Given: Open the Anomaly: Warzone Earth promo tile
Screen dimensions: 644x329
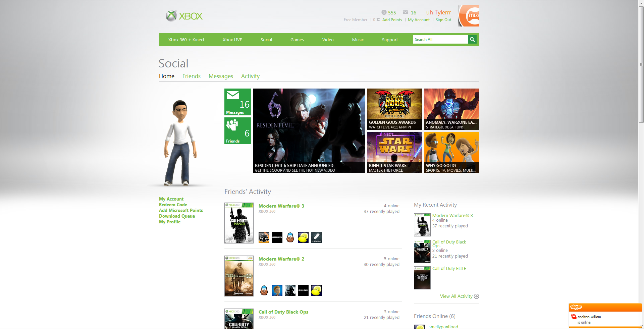Looking at the screenshot, I should coord(452,109).
